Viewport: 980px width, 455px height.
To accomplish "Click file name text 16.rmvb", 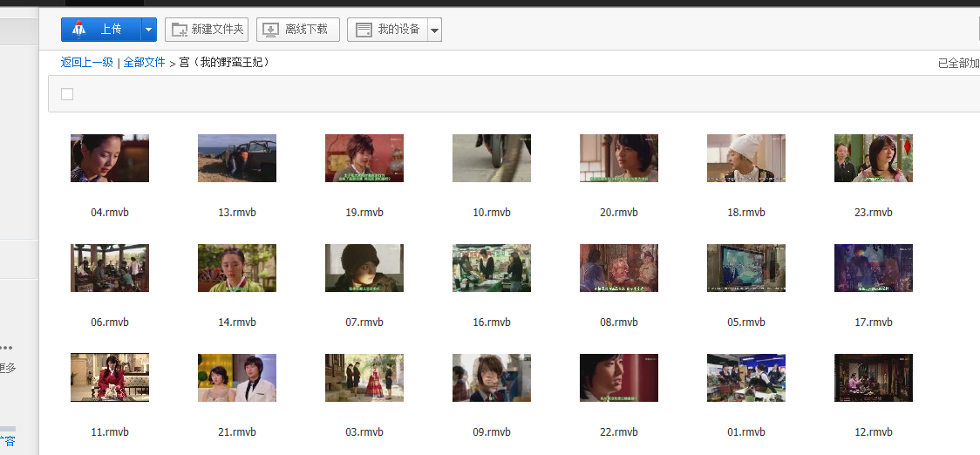I will [492, 323].
